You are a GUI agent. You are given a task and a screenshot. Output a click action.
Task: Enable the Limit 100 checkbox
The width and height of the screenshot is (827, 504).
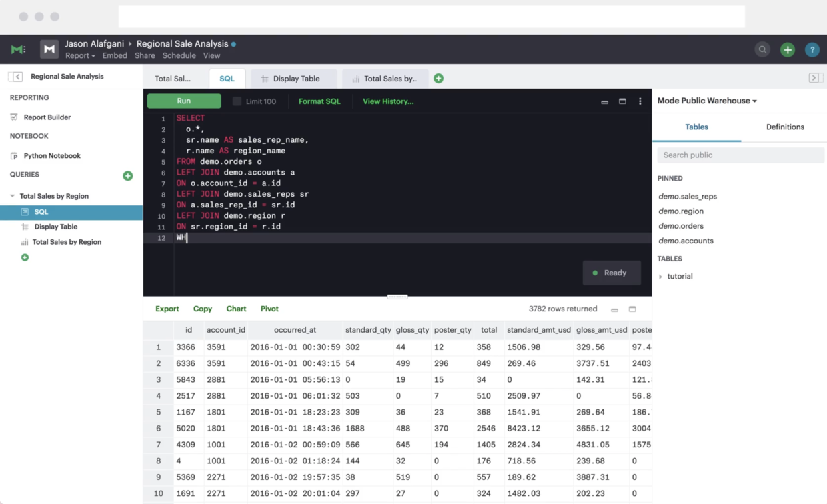237,101
